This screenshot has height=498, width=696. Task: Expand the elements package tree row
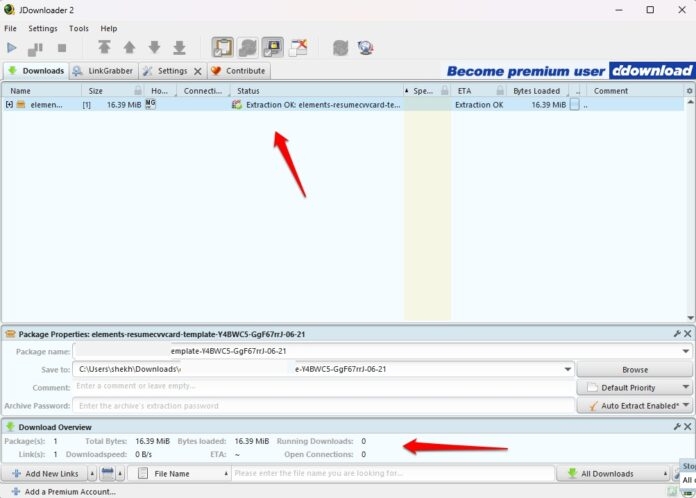10,104
